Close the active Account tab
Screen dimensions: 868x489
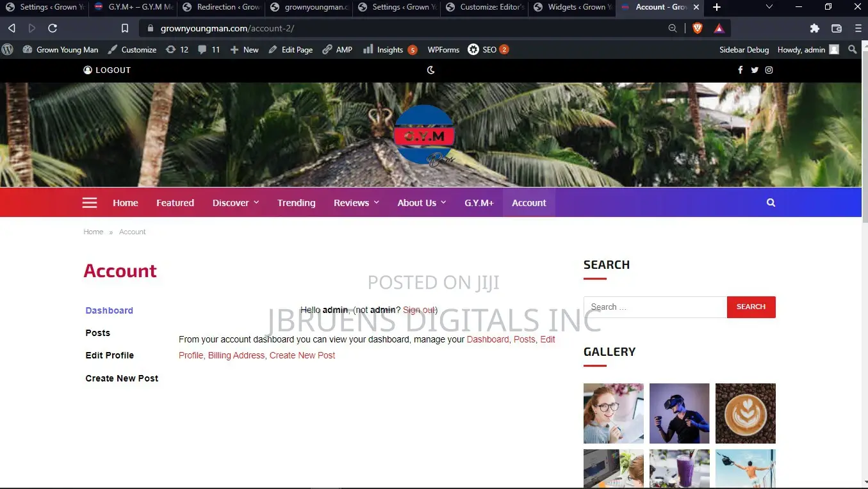696,7
